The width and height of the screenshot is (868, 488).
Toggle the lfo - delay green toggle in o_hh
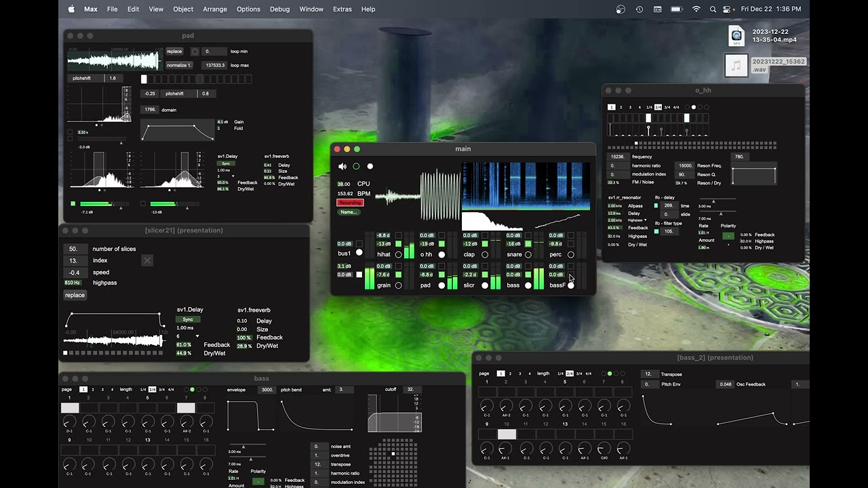point(656,206)
